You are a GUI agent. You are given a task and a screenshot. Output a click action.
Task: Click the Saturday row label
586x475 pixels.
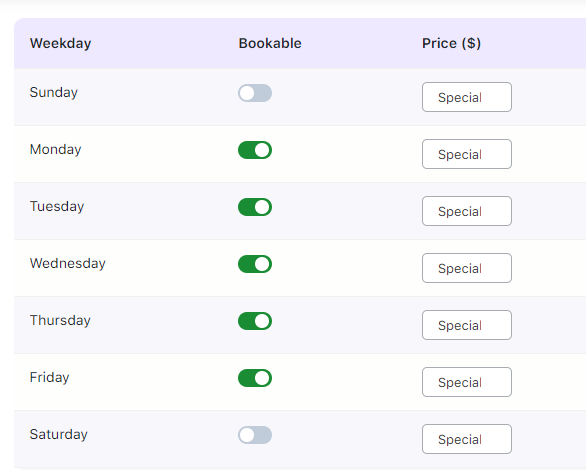pos(59,434)
